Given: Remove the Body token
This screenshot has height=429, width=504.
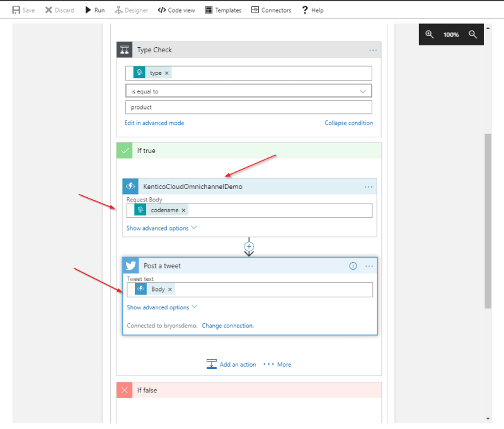Looking at the screenshot, I should tap(170, 290).
